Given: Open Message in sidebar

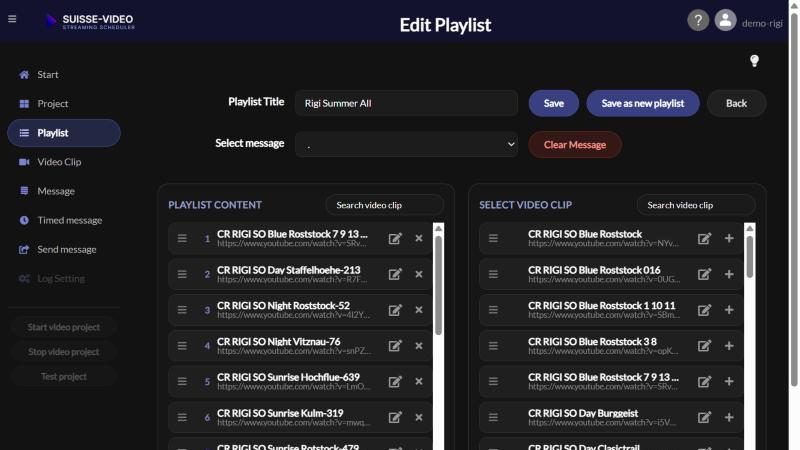Looking at the screenshot, I should (x=64, y=191).
